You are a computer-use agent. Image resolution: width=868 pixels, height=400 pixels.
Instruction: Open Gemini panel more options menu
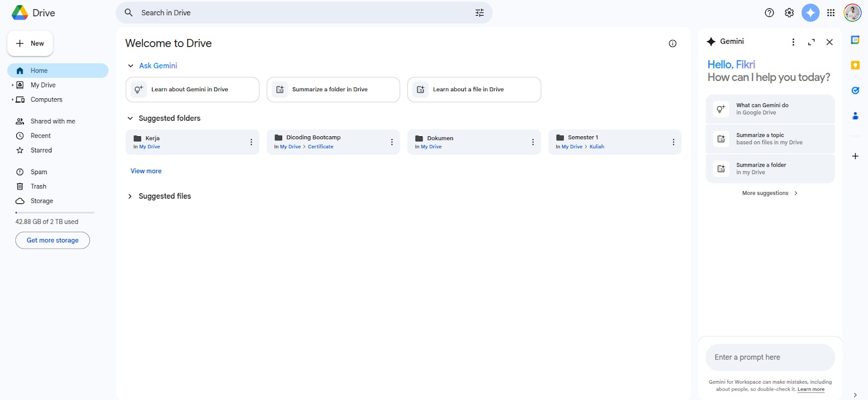coord(793,42)
